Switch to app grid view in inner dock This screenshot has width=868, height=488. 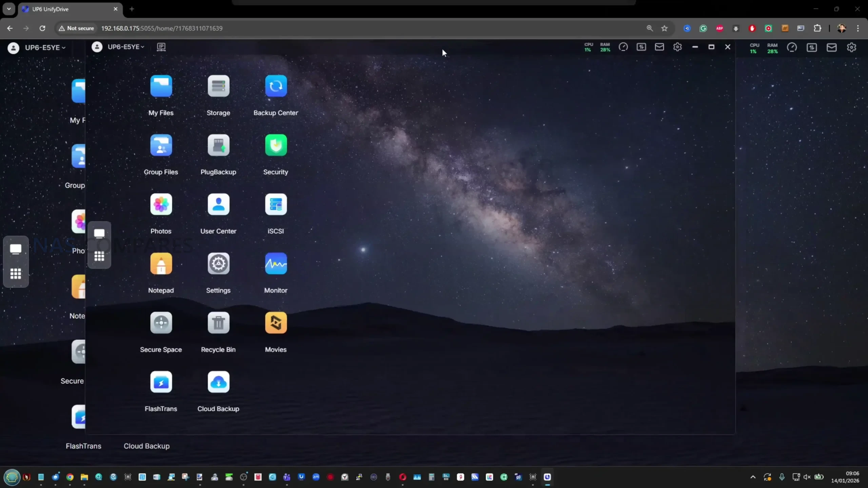99,257
